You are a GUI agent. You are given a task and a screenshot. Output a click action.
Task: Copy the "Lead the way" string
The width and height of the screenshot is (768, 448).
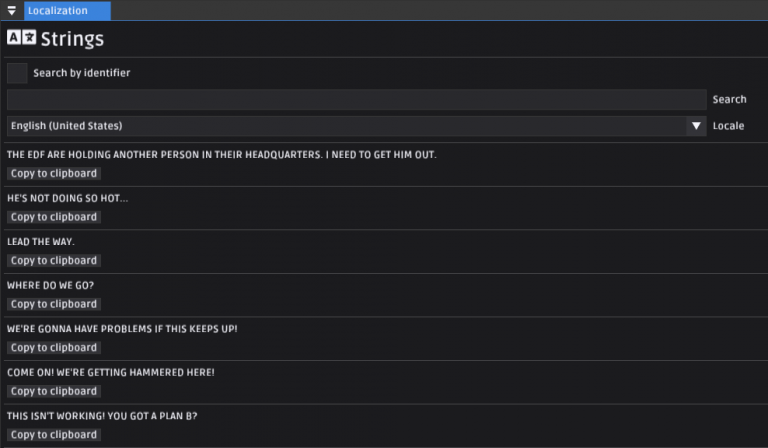click(x=54, y=260)
